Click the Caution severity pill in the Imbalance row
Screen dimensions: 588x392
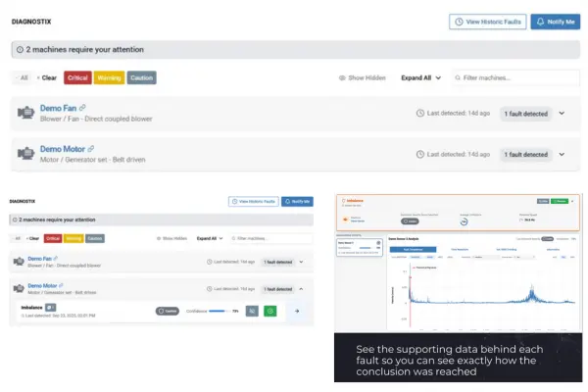(x=168, y=311)
